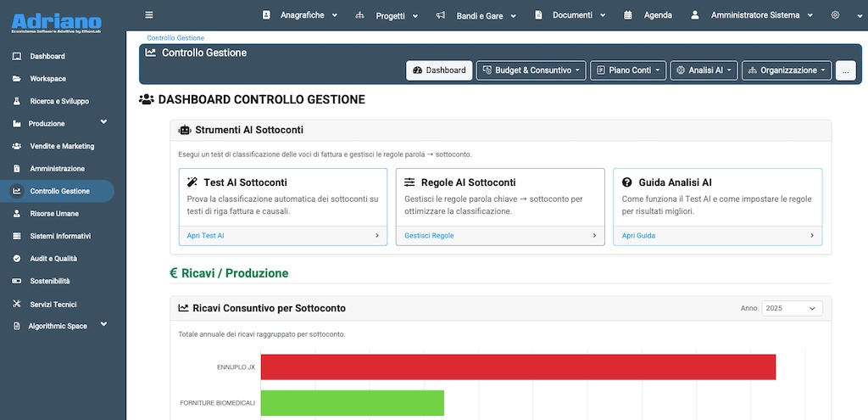Open the Anno year dropdown
This screenshot has height=420, width=868.
(x=792, y=309)
